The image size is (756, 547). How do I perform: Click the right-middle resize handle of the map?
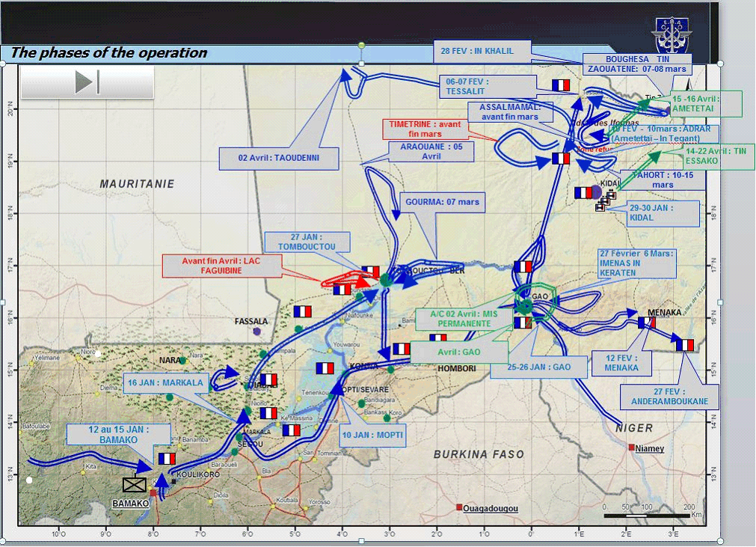click(x=721, y=302)
